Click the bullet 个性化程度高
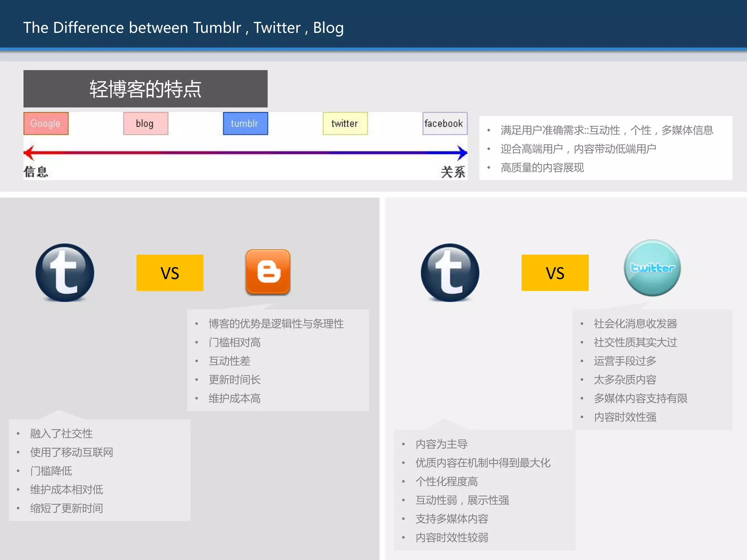This screenshot has width=747, height=560. pyautogui.click(x=447, y=481)
